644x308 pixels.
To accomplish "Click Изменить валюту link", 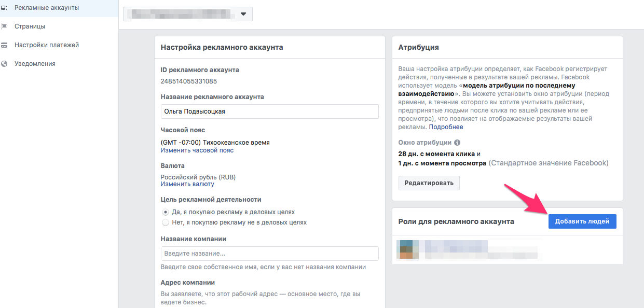I will pyautogui.click(x=187, y=184).
